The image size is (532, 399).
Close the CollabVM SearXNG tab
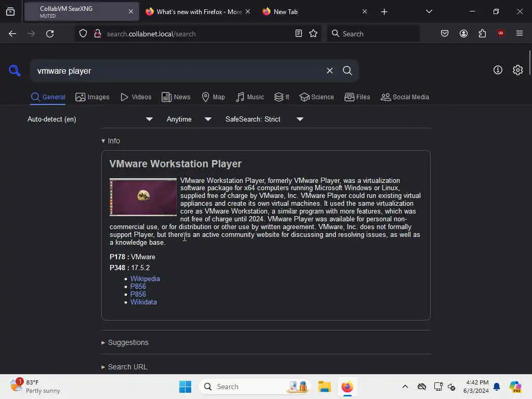[131, 11]
